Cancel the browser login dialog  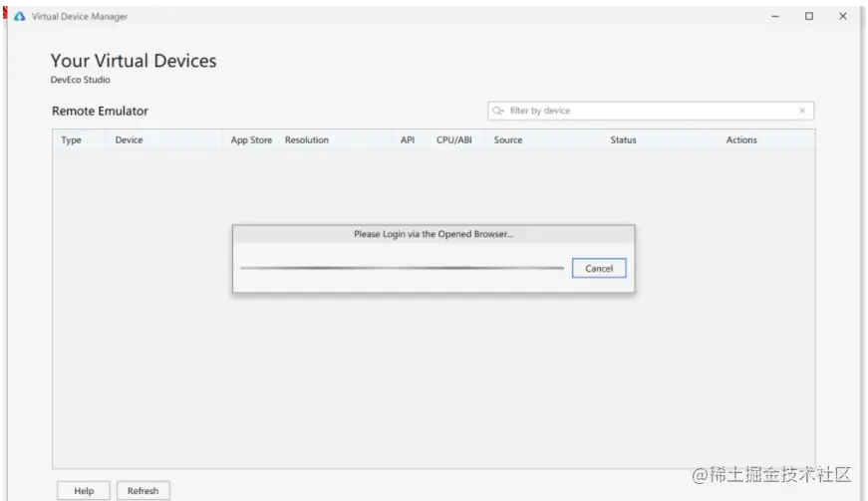(x=599, y=268)
